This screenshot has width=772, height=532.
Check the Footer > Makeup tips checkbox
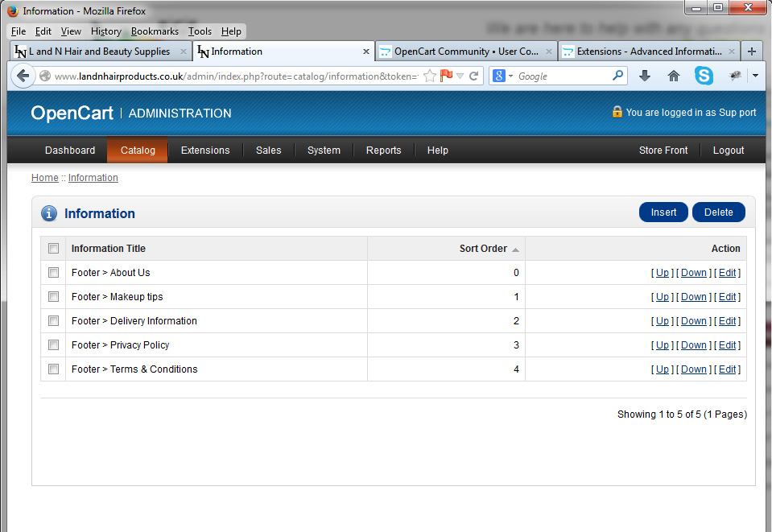pyautogui.click(x=54, y=297)
